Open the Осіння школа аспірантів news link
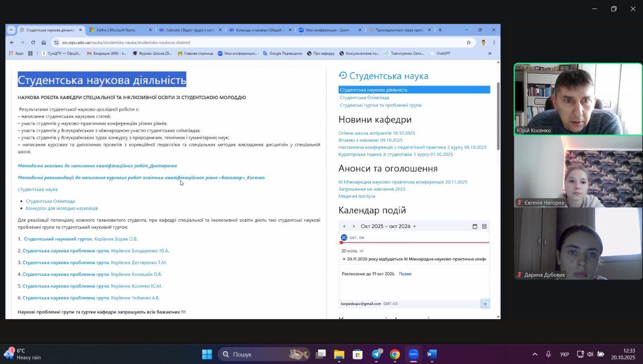Image resolution: width=643 pixels, height=364 pixels. coord(377,133)
